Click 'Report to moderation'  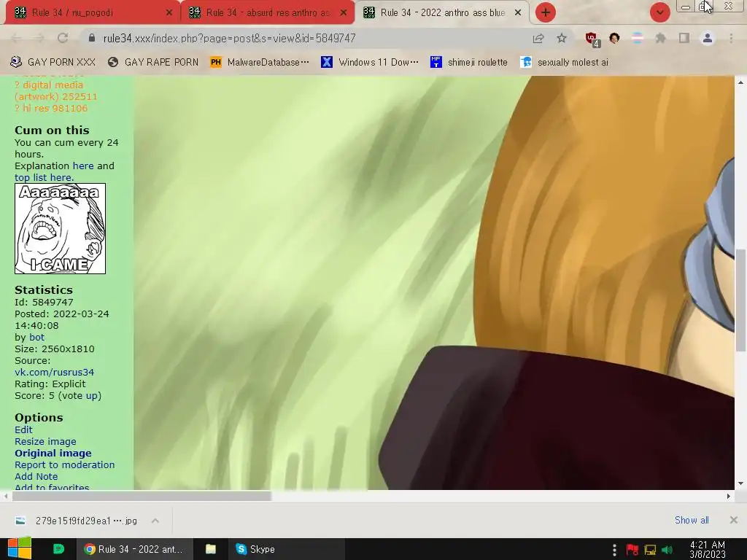65,464
